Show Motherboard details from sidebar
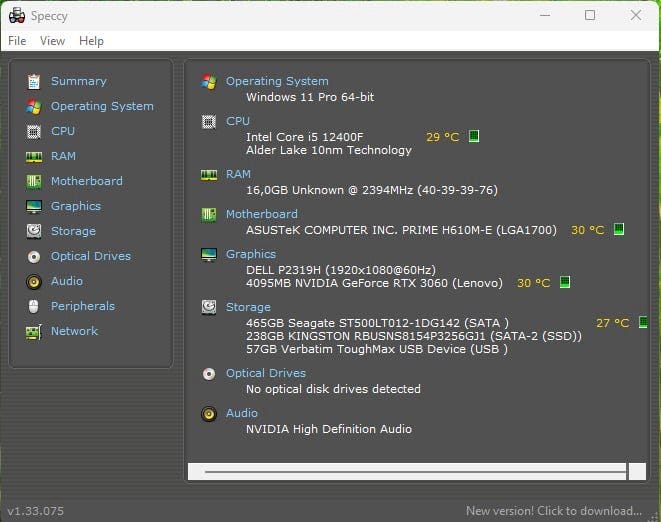Viewport: 661px width, 522px height. coord(87,181)
